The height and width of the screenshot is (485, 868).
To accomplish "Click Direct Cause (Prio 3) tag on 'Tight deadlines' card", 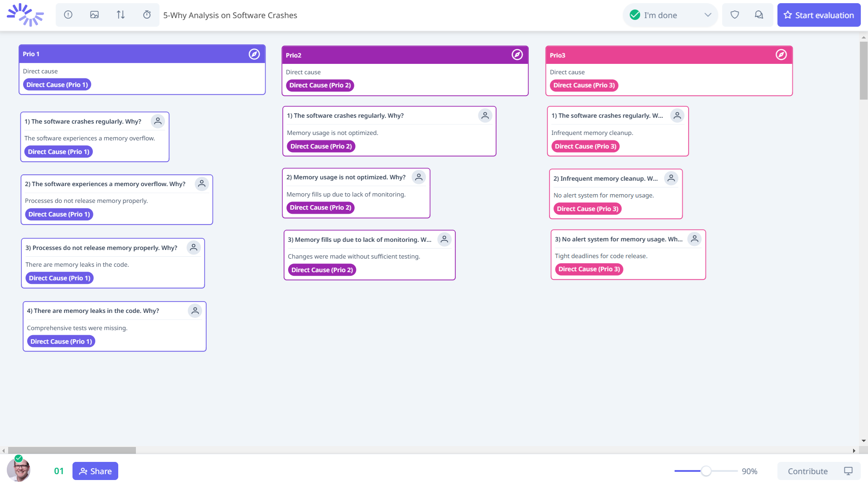I will point(589,269).
